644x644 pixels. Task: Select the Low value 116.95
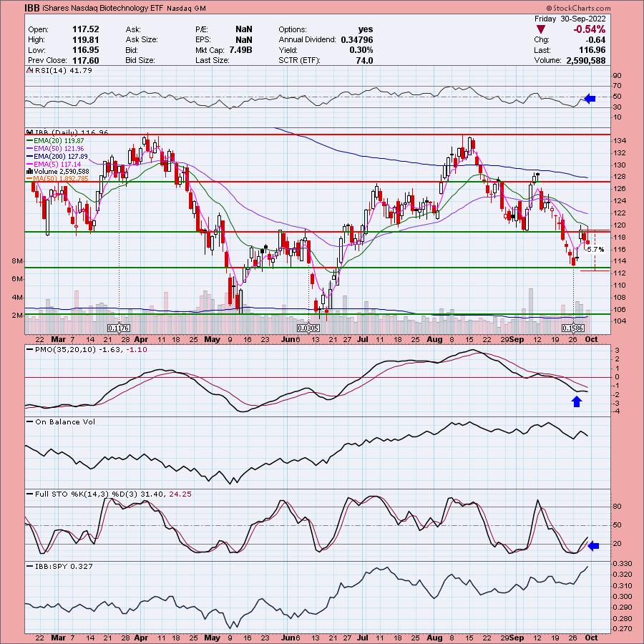[85, 50]
